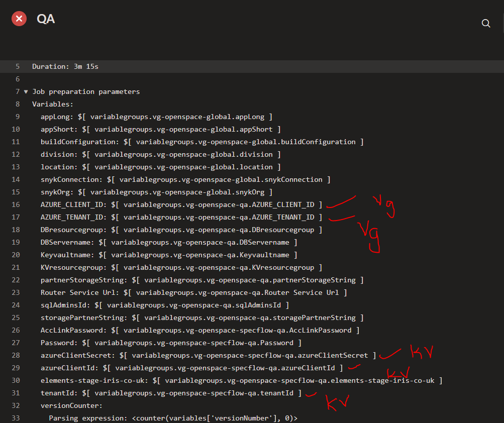
Task: Open the log search magnifying glass icon
Action: pos(485,23)
